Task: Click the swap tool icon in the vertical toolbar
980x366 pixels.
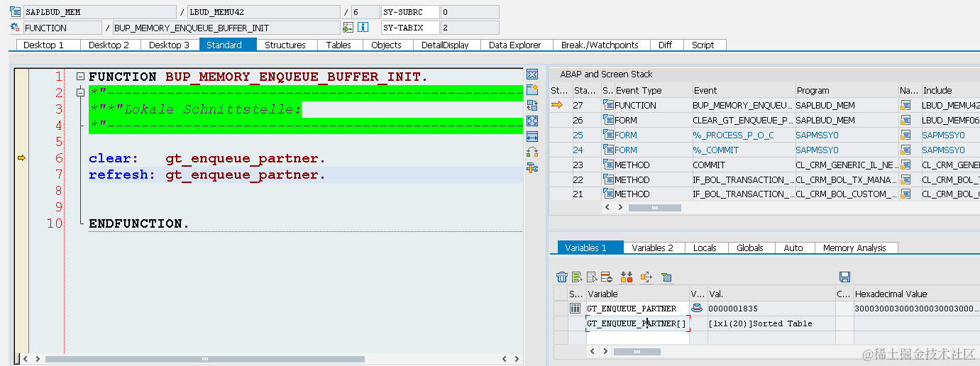Action: click(x=532, y=106)
